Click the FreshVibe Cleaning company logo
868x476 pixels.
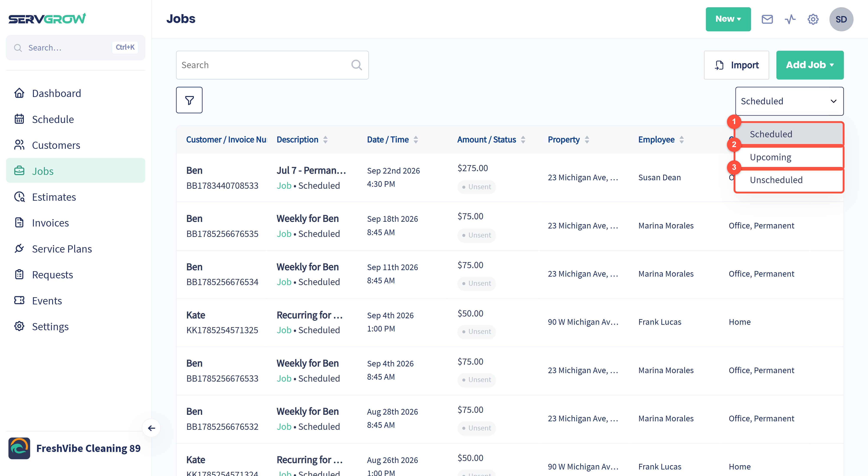click(x=19, y=448)
